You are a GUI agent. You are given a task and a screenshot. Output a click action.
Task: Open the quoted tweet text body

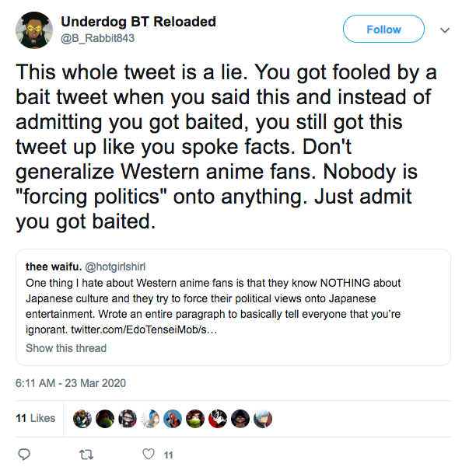click(x=213, y=306)
